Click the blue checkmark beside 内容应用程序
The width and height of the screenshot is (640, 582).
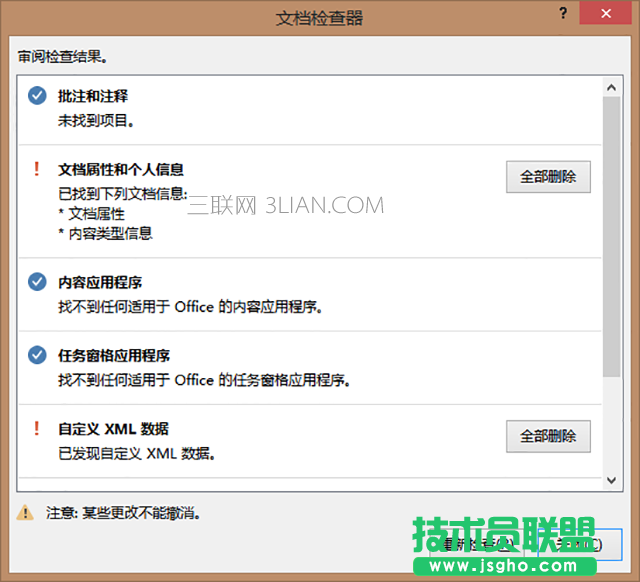[x=37, y=282]
